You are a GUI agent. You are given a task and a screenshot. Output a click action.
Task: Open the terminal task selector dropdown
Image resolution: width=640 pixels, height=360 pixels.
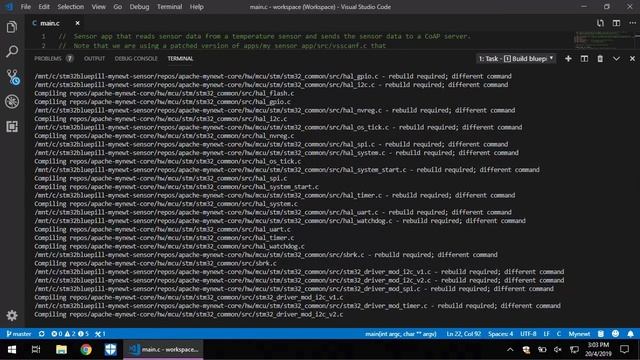(516, 58)
